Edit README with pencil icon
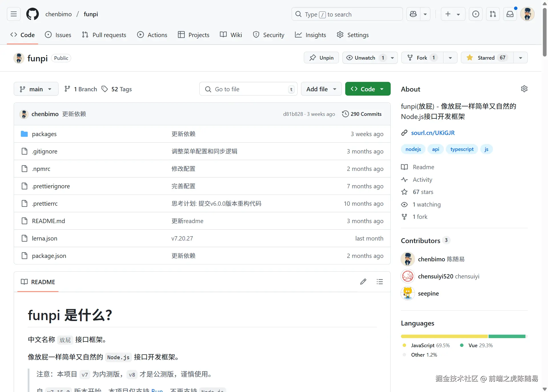The width and height of the screenshot is (548, 392). [x=363, y=282]
